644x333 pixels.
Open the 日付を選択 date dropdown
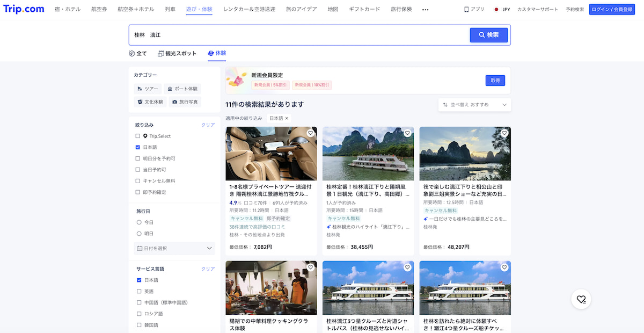pyautogui.click(x=174, y=248)
